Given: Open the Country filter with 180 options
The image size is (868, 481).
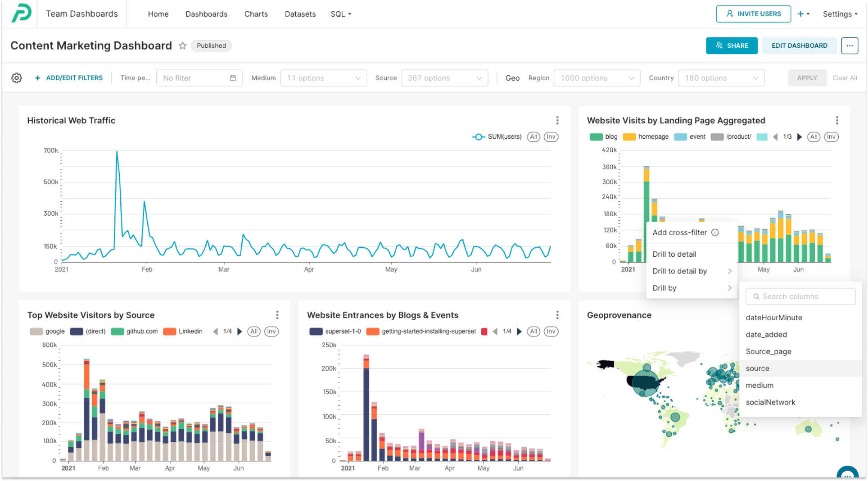Looking at the screenshot, I should [x=721, y=77].
